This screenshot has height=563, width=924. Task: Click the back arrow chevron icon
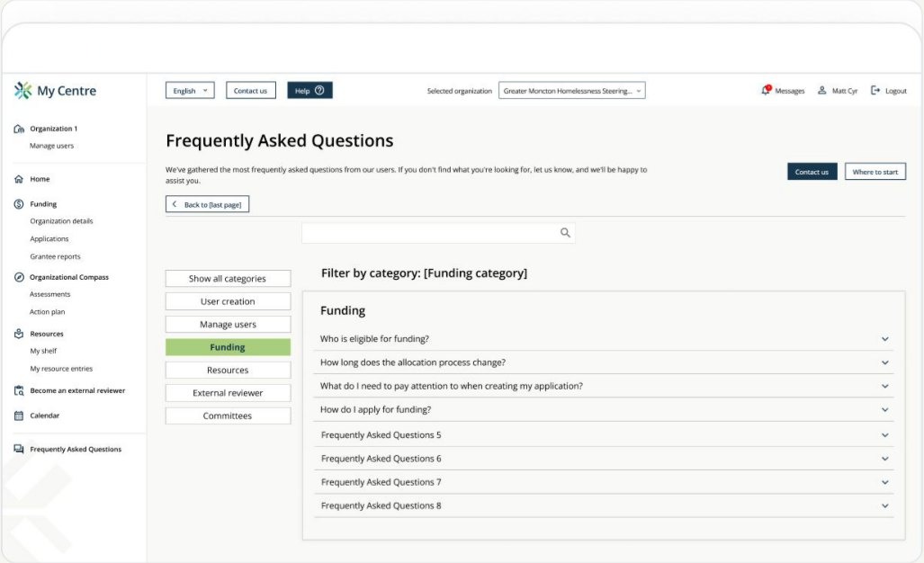click(175, 204)
